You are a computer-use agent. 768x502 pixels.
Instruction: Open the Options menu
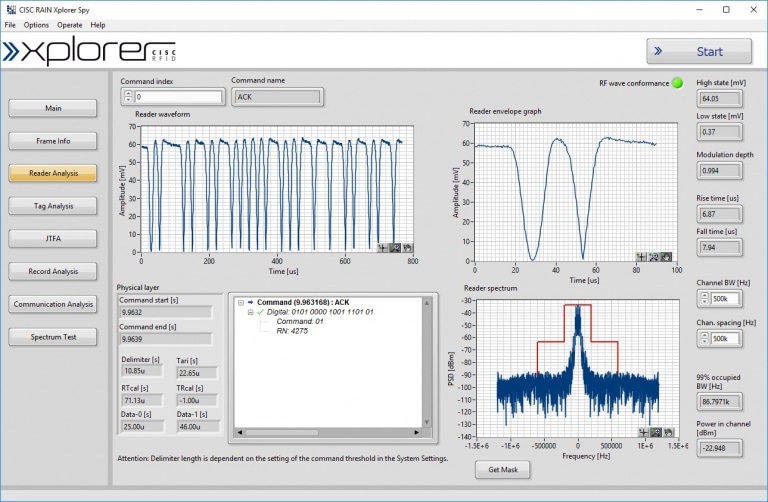click(36, 25)
